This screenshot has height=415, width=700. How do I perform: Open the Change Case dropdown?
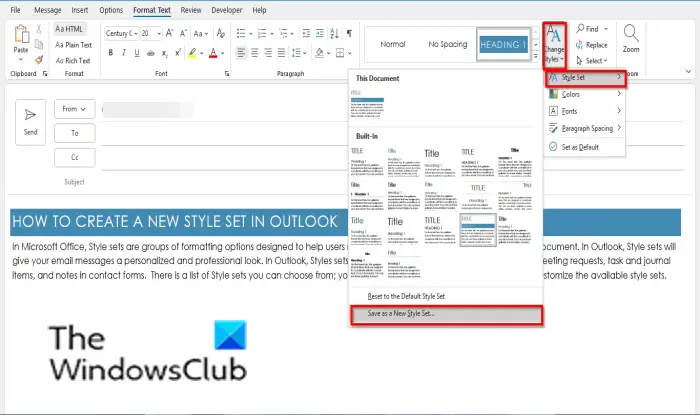coord(201,33)
